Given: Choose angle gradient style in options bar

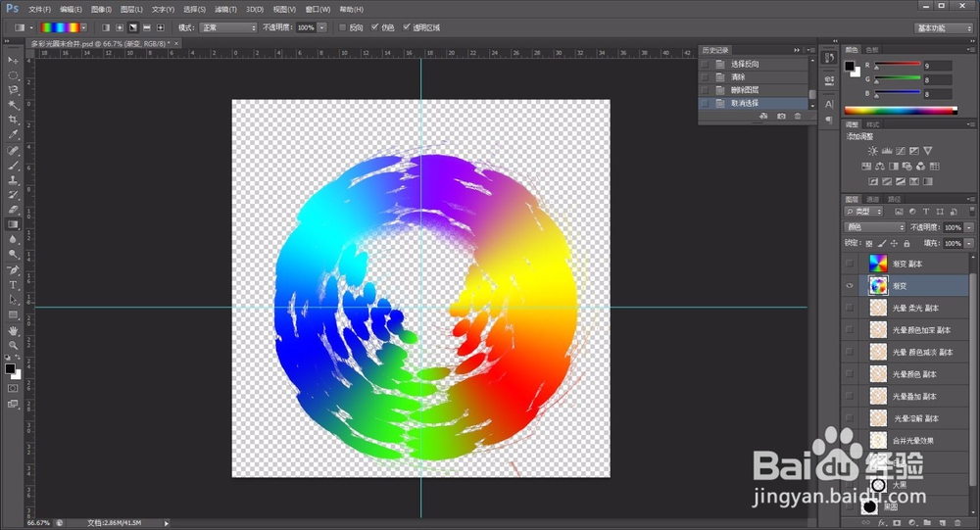Looking at the screenshot, I should pyautogui.click(x=133, y=27).
